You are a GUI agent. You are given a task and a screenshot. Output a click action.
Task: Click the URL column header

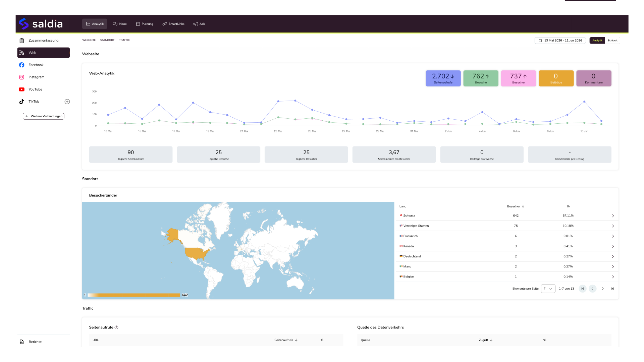coord(96,340)
